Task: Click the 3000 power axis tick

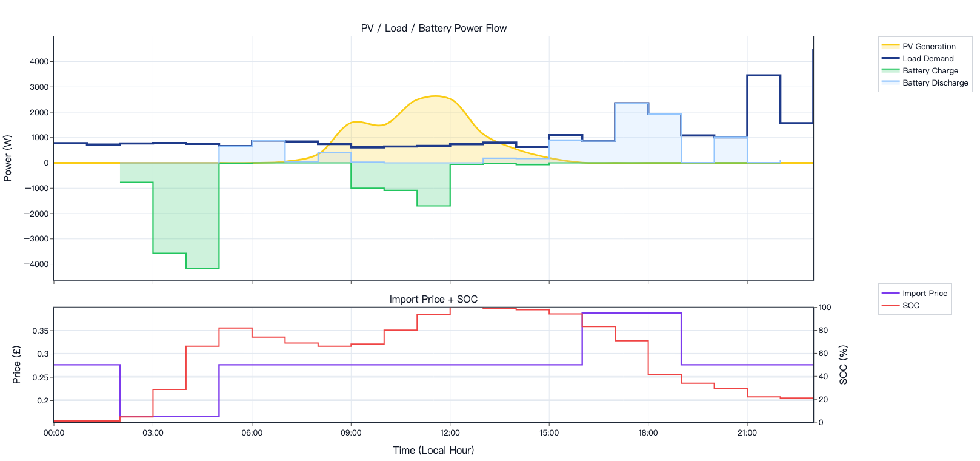Action: point(39,87)
